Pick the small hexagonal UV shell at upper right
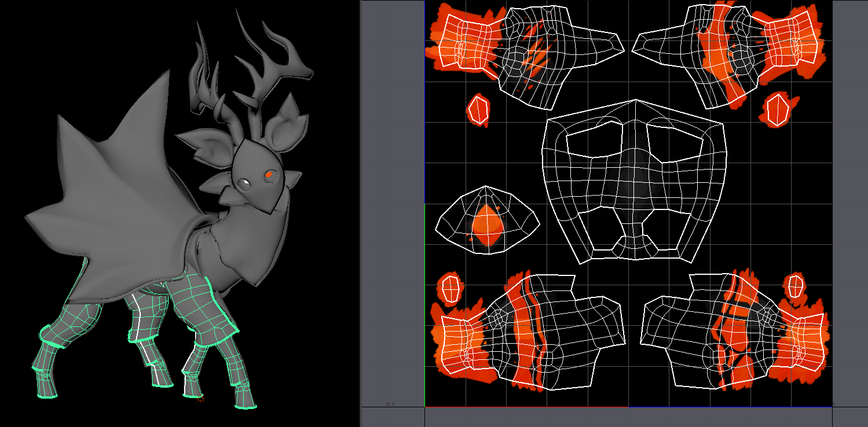The image size is (868, 427). pos(777,110)
